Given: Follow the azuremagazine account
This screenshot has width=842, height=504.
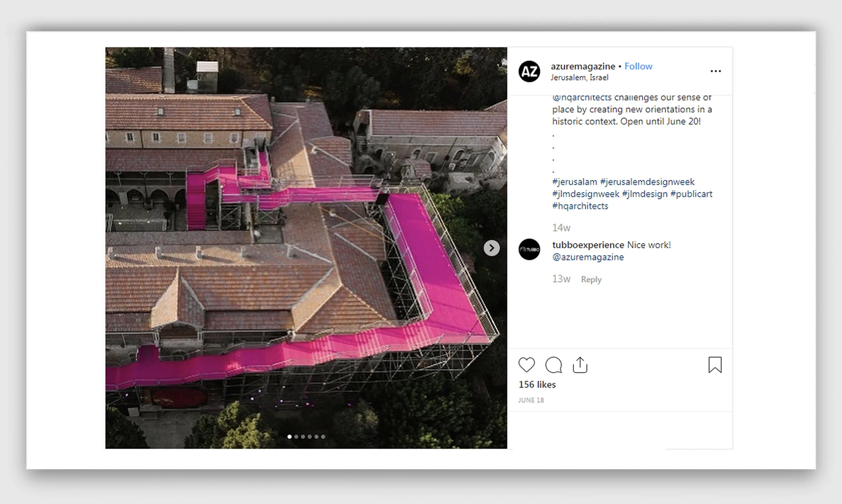Looking at the screenshot, I should [x=638, y=66].
